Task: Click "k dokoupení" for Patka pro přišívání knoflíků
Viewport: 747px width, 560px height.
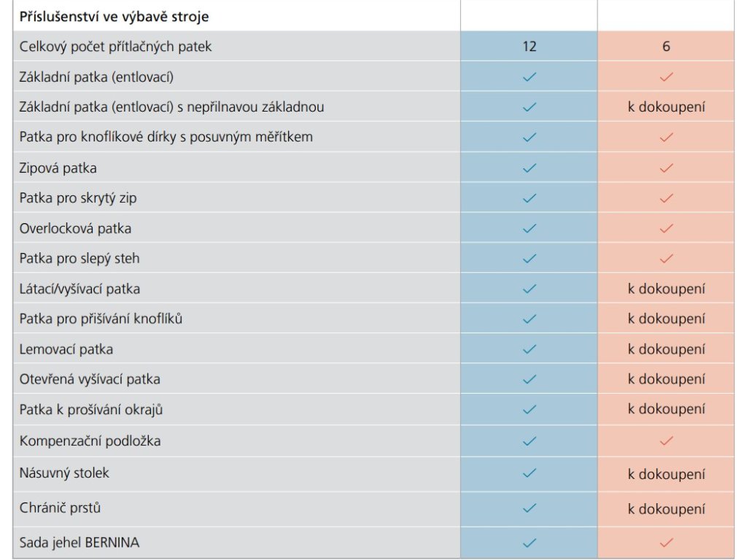Action: (666, 319)
